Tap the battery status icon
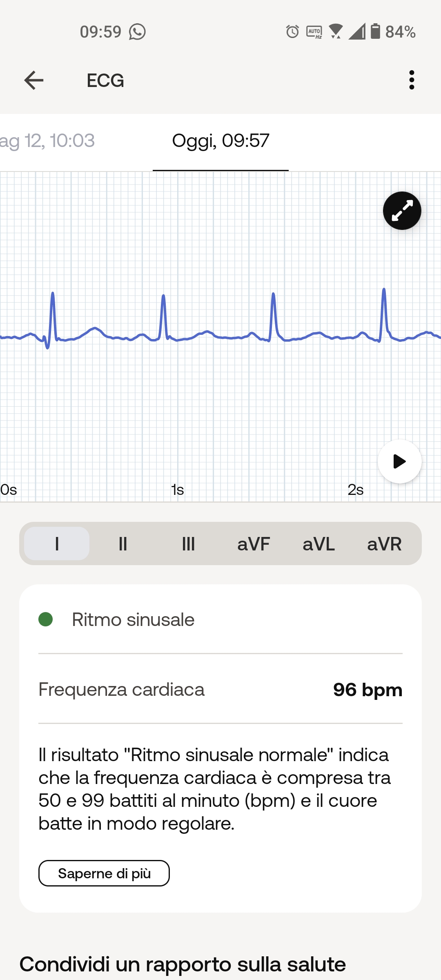441x980 pixels. click(x=375, y=31)
